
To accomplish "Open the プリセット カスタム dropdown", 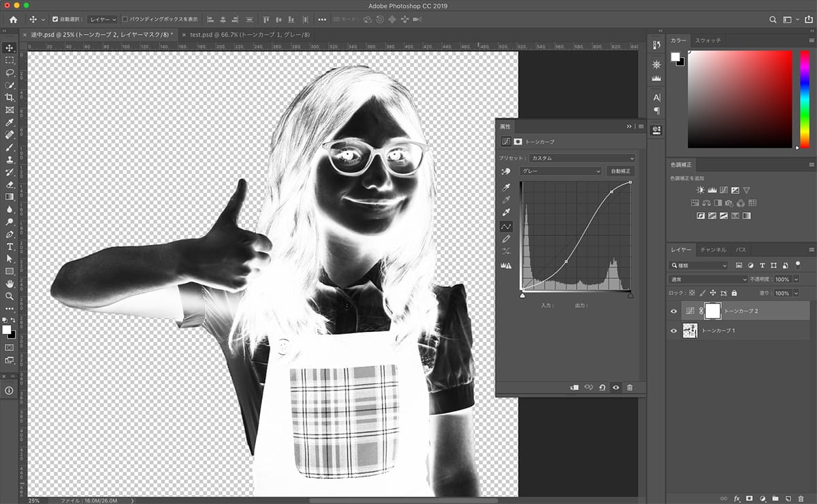I will (583, 158).
